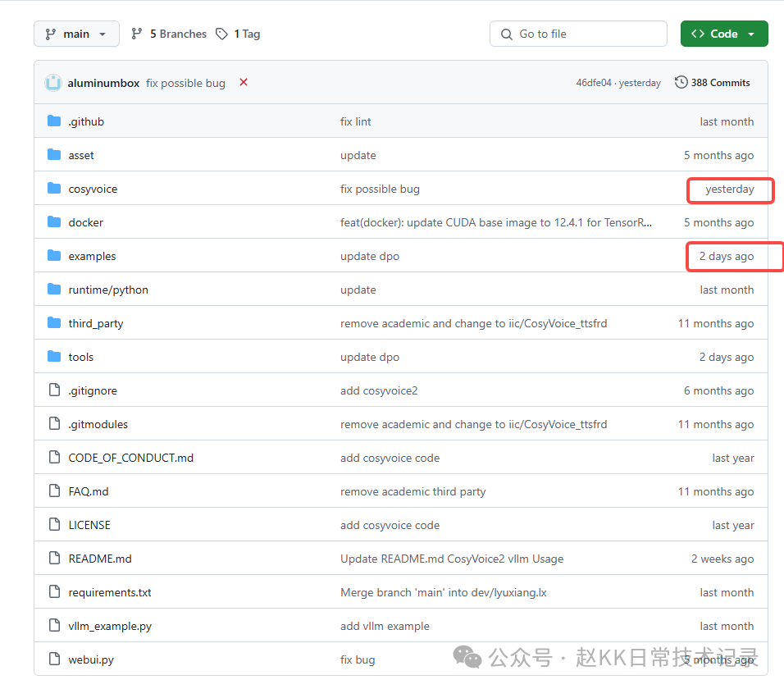The width and height of the screenshot is (784, 689).
Task: Click the third_party folder icon
Action: [54, 323]
